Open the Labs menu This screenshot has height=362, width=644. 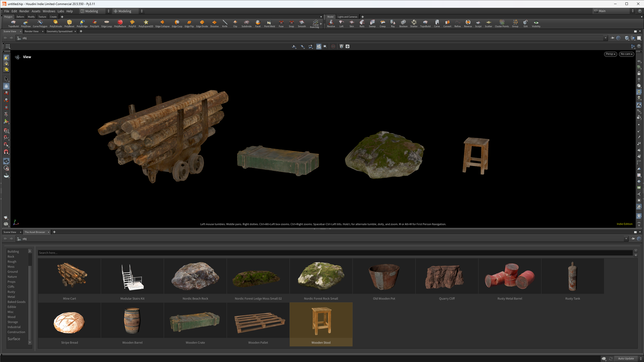click(61, 11)
